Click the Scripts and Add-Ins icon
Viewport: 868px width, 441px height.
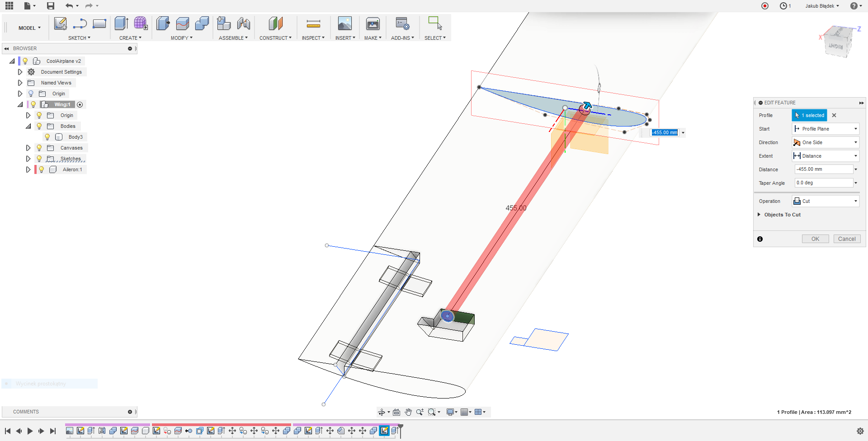pyautogui.click(x=402, y=23)
